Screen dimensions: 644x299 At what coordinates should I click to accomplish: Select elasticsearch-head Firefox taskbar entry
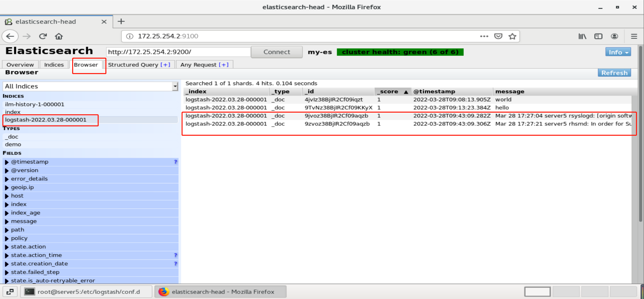(220, 292)
